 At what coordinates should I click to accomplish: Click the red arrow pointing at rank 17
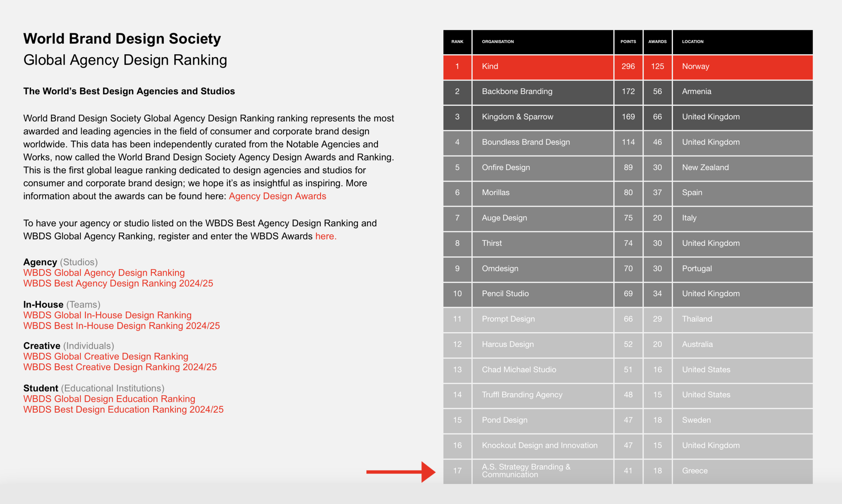click(x=401, y=472)
